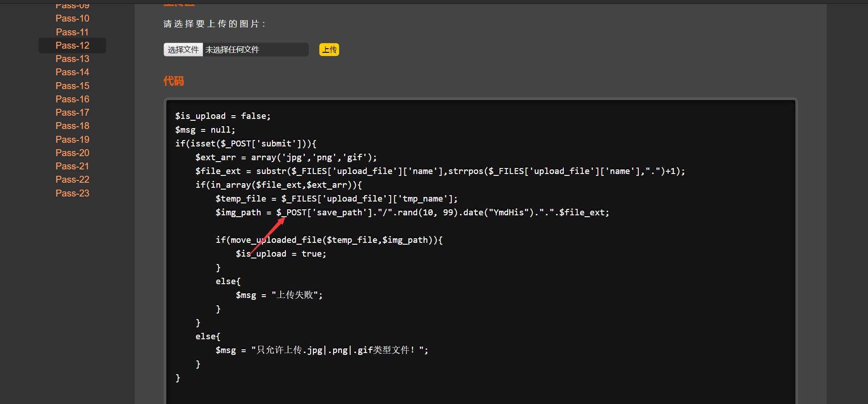Open the Pass-10 level link
This screenshot has height=404, width=868.
click(72, 18)
